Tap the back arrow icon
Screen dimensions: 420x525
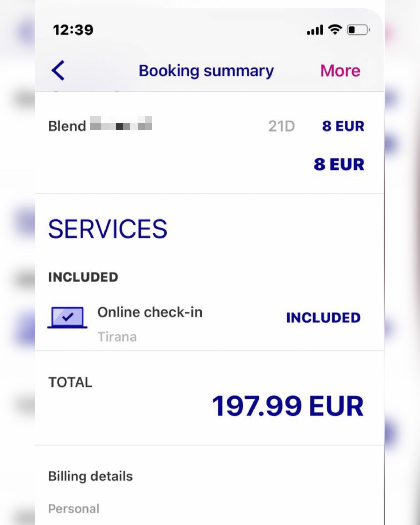tap(58, 71)
